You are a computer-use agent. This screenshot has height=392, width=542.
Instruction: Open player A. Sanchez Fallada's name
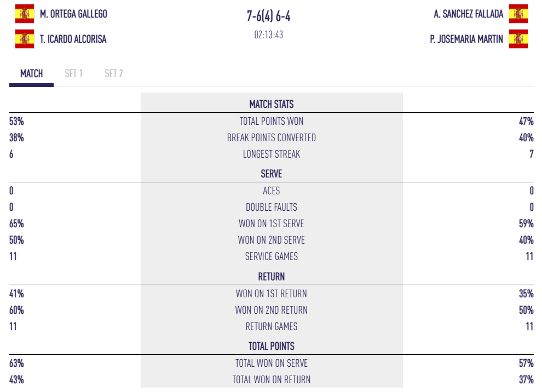pyautogui.click(x=468, y=14)
